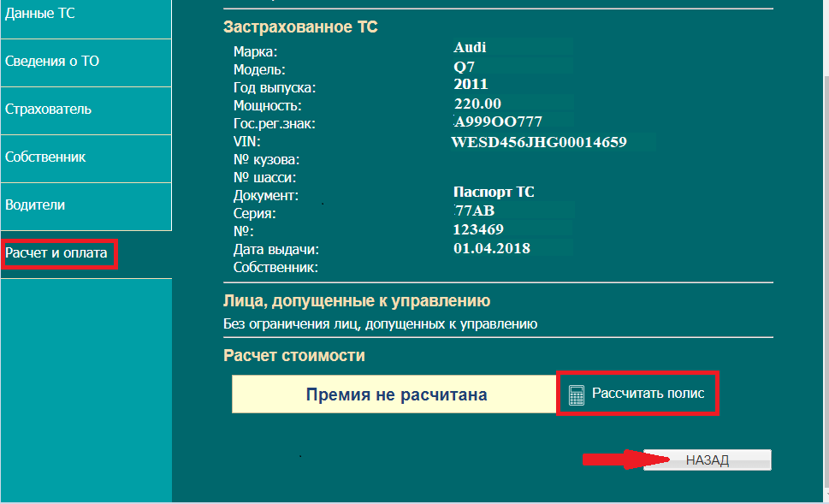Image resolution: width=829 pixels, height=504 pixels.
Task: Open the Расчет и оплата section
Action: pyautogui.click(x=56, y=253)
